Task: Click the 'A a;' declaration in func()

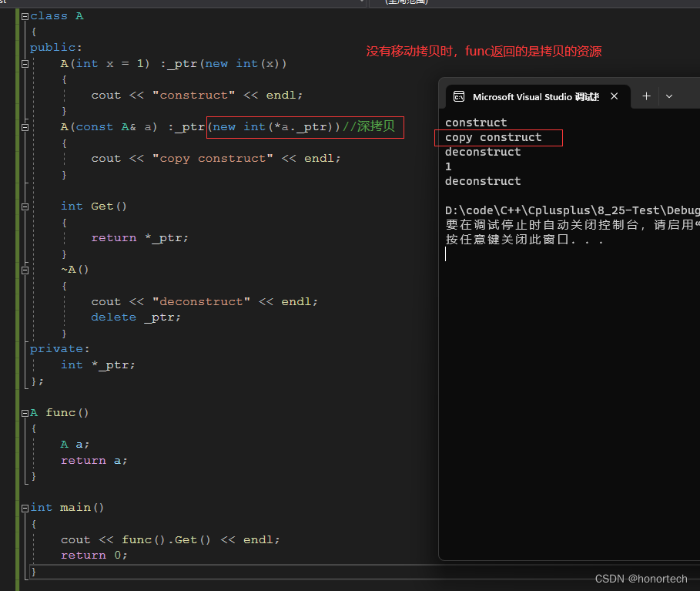Action: point(75,445)
